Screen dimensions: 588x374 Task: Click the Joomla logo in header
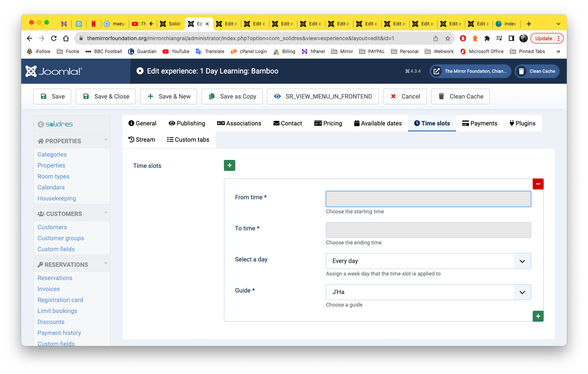click(x=54, y=71)
